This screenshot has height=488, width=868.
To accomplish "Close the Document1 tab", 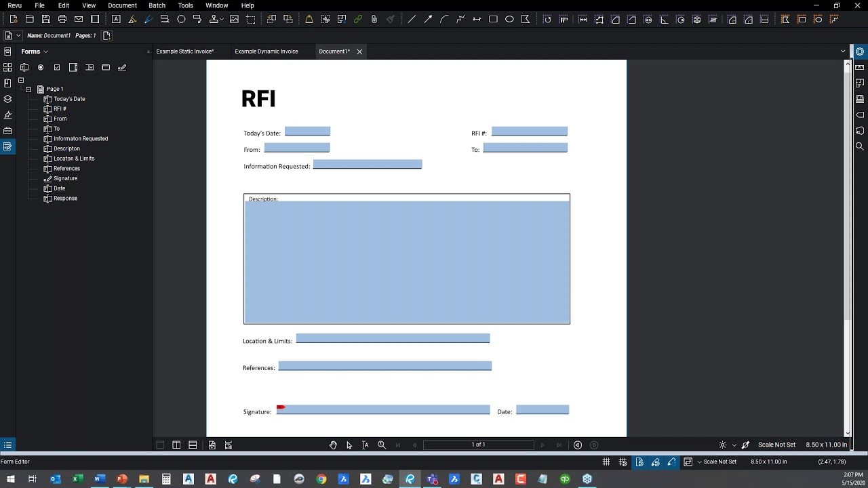I will click(359, 52).
